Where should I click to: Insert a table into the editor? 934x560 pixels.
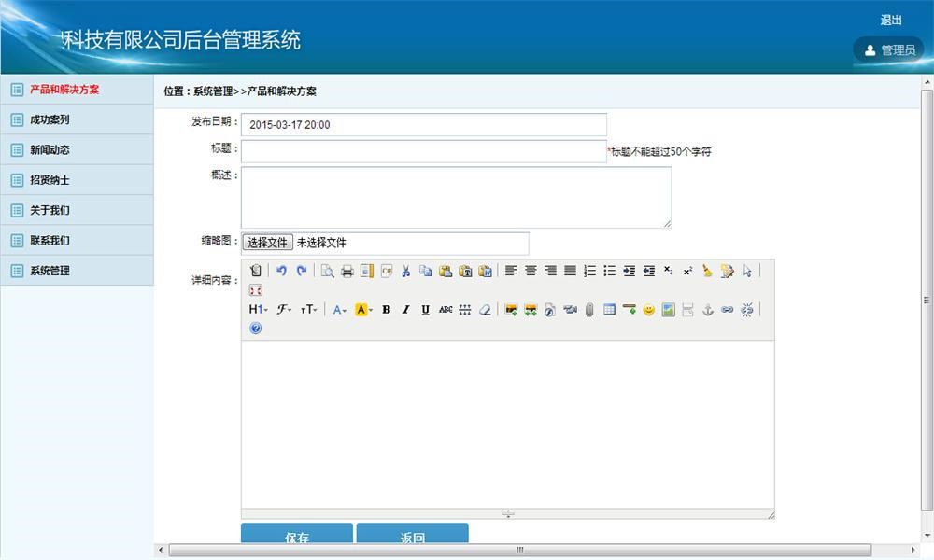(x=609, y=310)
